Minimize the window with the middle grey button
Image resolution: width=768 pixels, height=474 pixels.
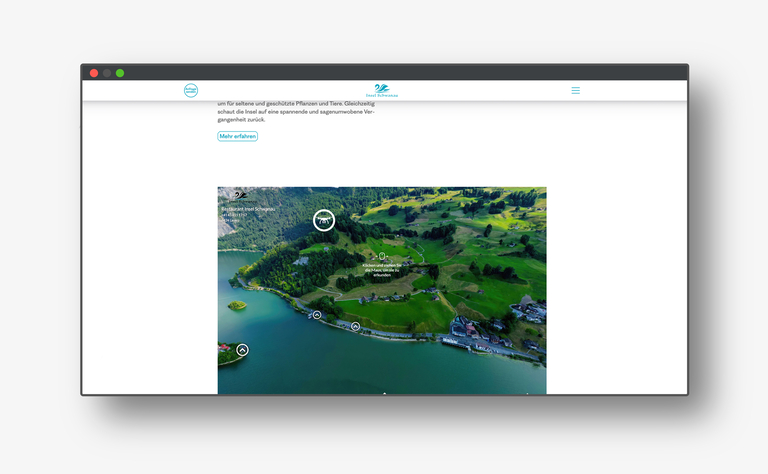coord(107,73)
